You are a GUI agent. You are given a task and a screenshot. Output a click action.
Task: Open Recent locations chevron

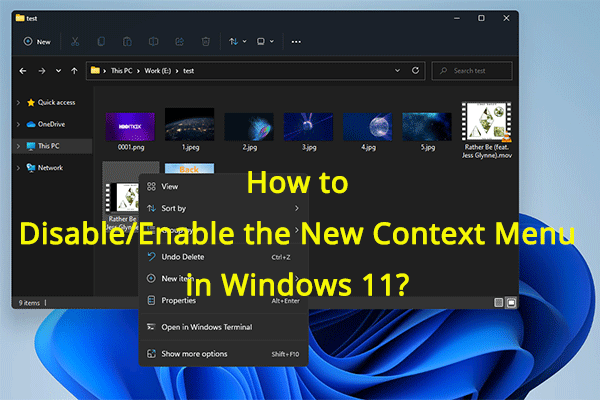pos(58,71)
